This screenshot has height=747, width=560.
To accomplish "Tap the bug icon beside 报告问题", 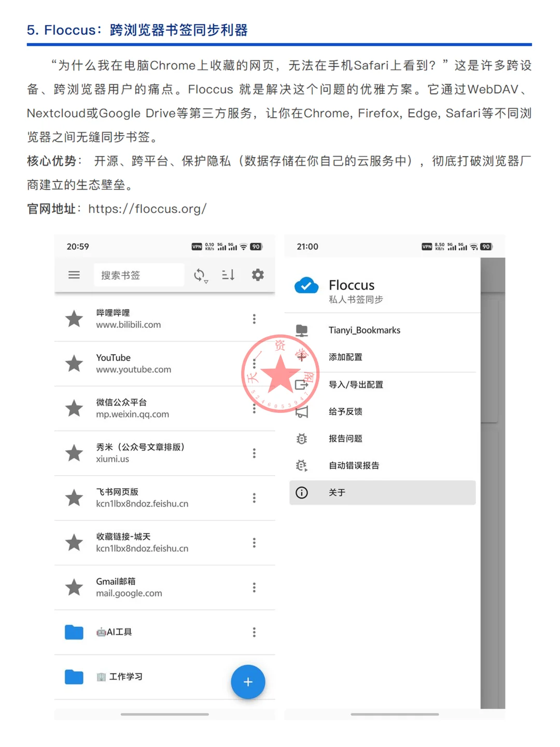I will 302,438.
